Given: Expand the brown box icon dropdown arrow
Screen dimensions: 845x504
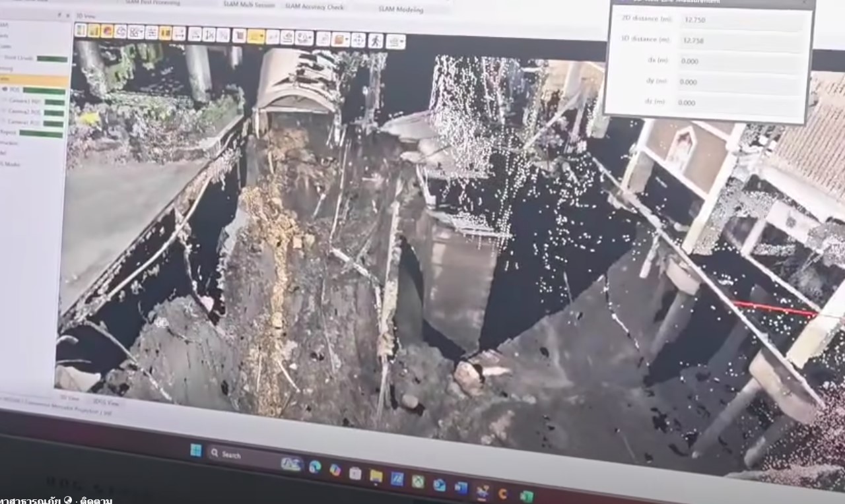Looking at the screenshot, I should (347, 40).
